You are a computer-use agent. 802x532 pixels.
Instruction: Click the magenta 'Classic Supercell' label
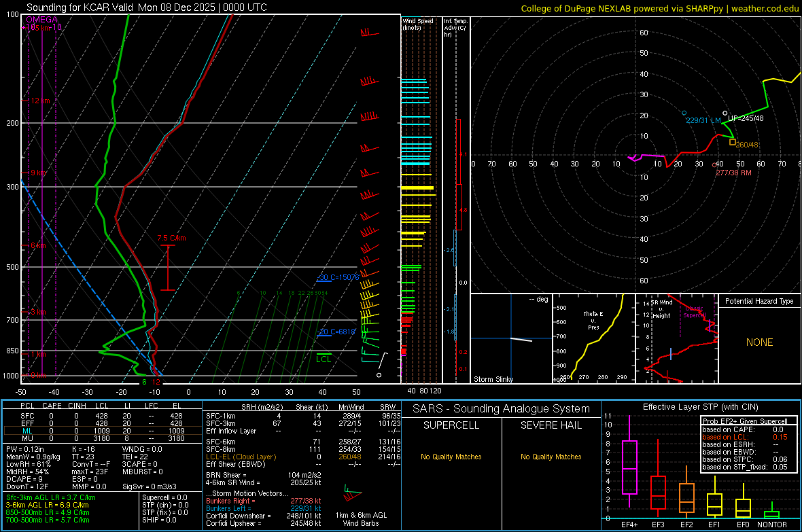tap(694, 312)
